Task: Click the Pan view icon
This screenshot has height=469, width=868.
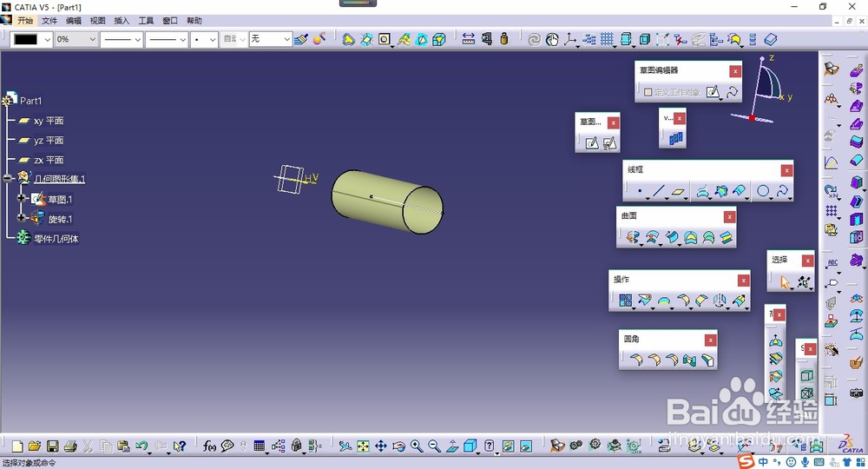Action: click(381, 446)
